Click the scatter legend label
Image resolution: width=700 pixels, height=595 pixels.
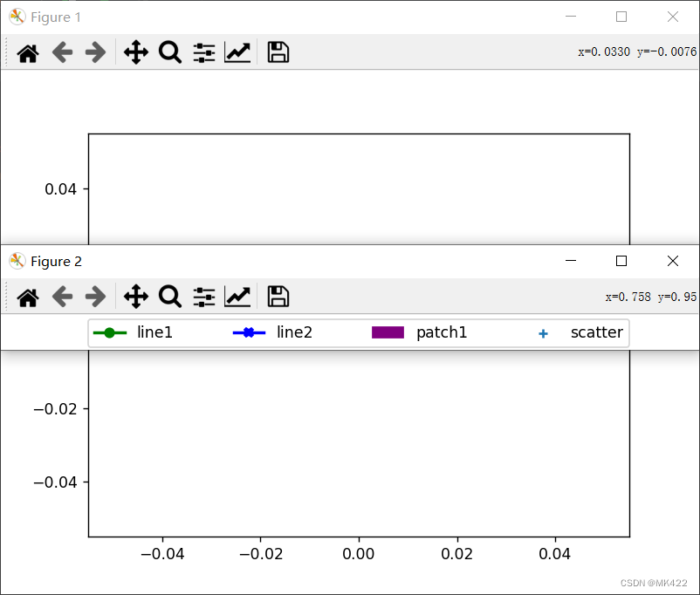pyautogui.click(x=597, y=332)
